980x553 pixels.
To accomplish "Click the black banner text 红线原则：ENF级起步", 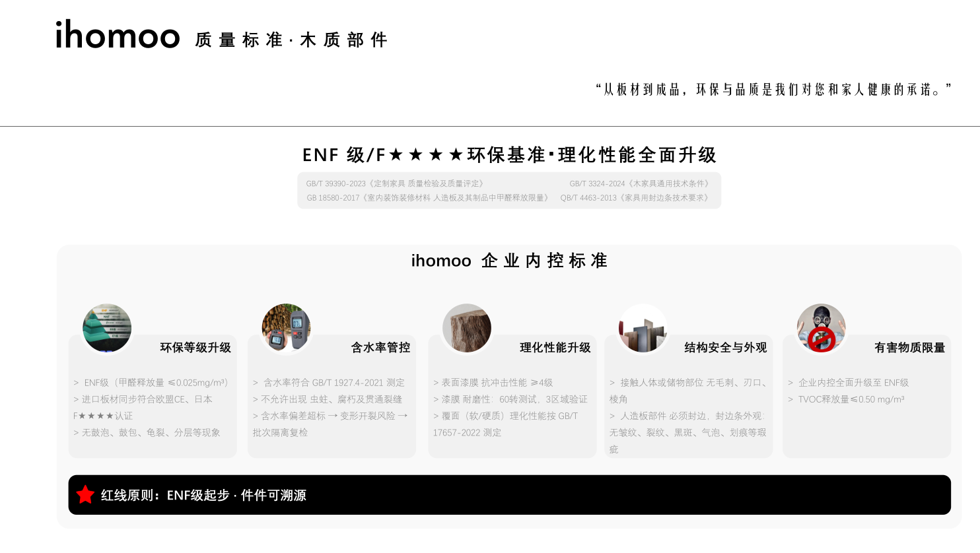I will (203, 495).
